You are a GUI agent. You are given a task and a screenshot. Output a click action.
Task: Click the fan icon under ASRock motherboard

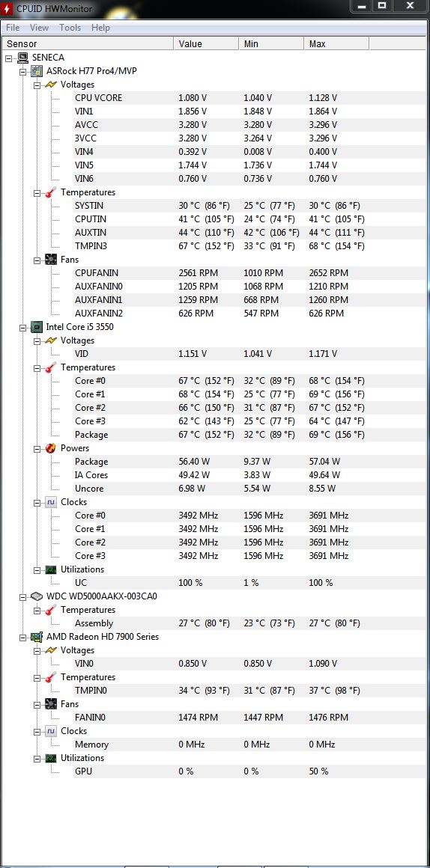pyautogui.click(x=51, y=260)
